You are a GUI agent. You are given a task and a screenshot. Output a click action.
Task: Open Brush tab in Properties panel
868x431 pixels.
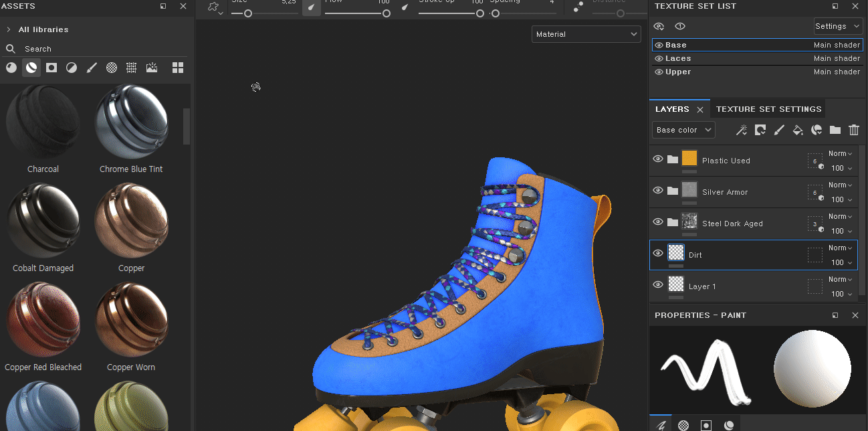pyautogui.click(x=661, y=424)
